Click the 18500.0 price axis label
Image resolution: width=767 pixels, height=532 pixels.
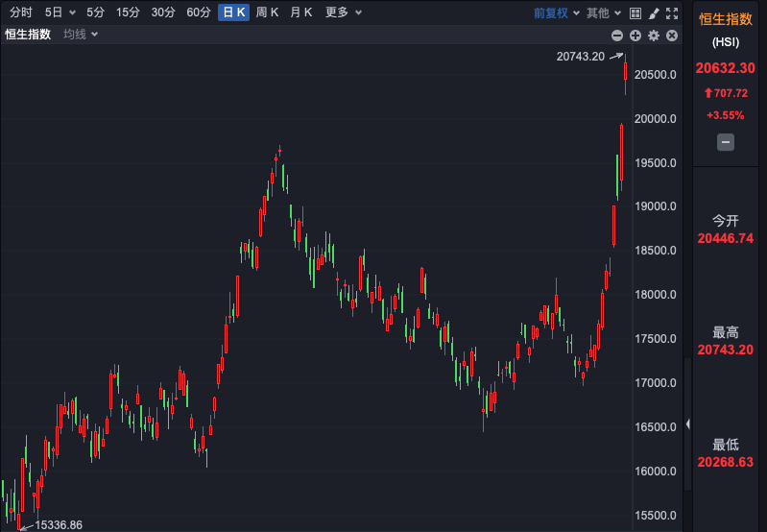coord(656,251)
